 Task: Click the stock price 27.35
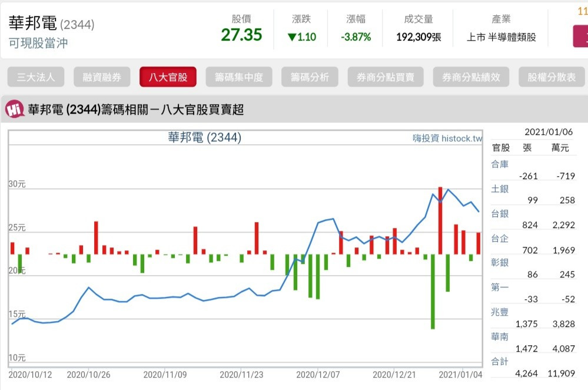tap(241, 35)
